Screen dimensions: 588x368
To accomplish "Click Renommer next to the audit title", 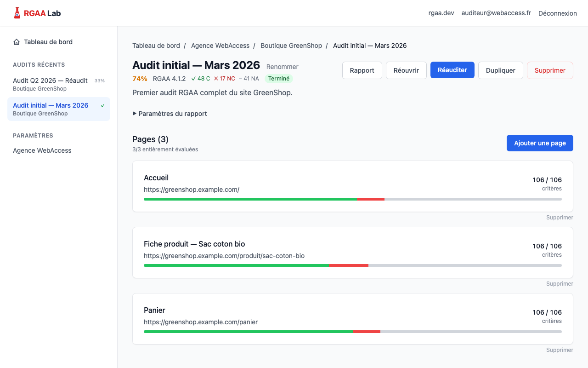I will pos(282,67).
